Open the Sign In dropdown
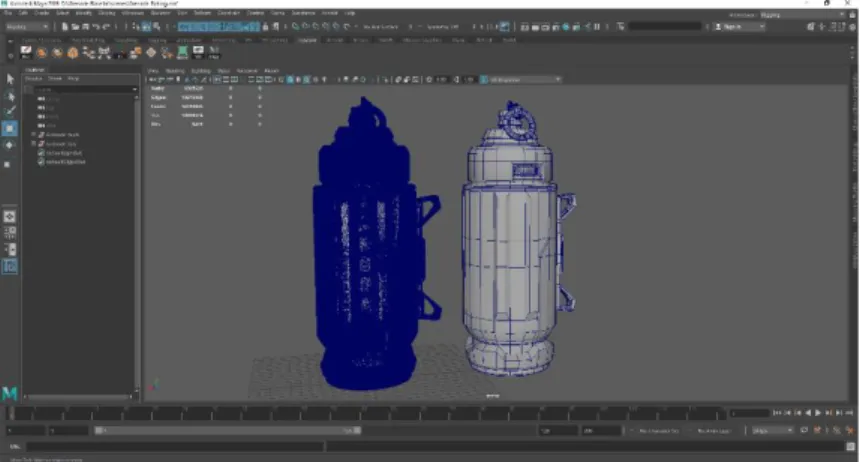Viewport: 860px width, 462px height. [739, 26]
